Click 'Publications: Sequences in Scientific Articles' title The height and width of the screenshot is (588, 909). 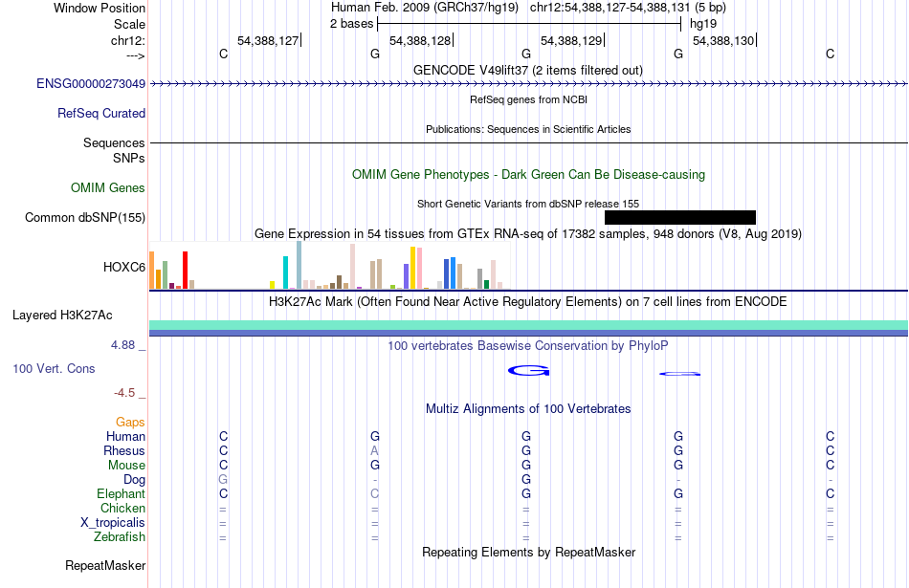[528, 129]
